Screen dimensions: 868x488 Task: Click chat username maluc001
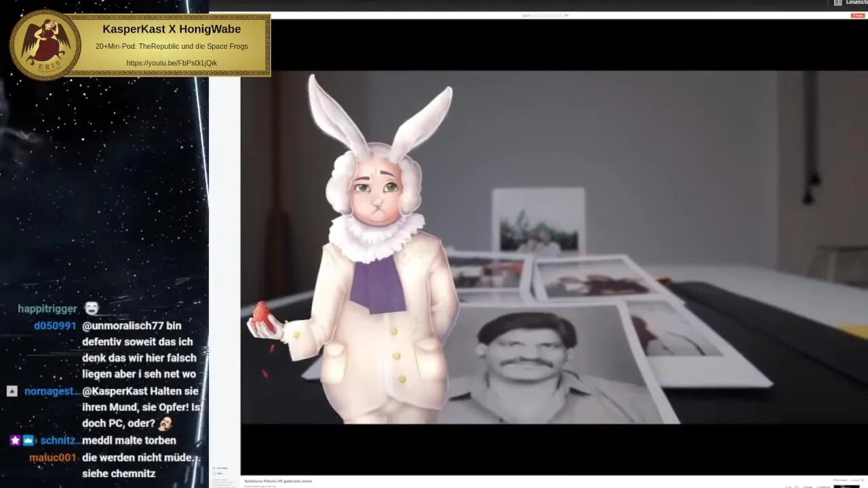(53, 457)
